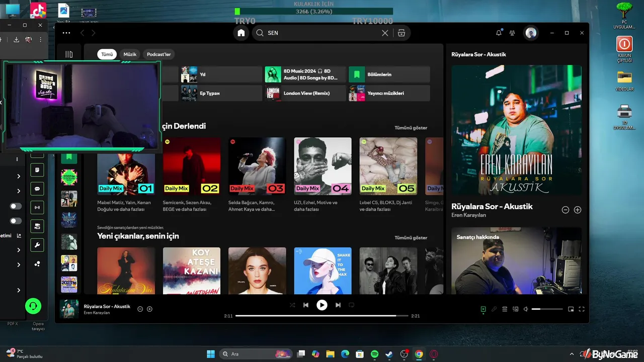This screenshot has width=644, height=362.
Task: Open the wrench tools icon in the left panel
Action: 37,245
